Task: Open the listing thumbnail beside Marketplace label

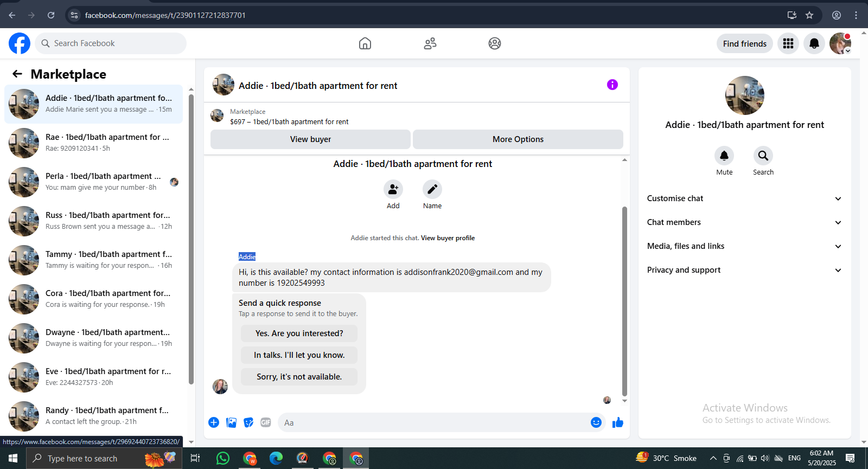Action: pyautogui.click(x=217, y=115)
